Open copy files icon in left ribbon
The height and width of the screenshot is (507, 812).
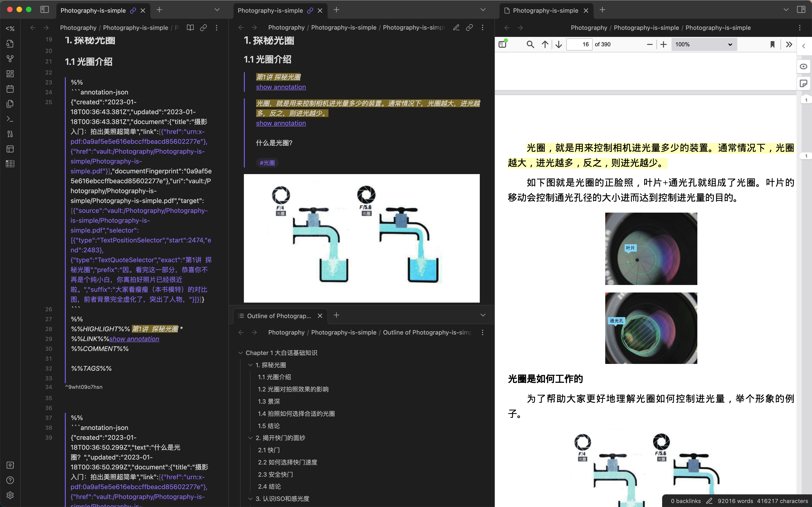(x=10, y=104)
